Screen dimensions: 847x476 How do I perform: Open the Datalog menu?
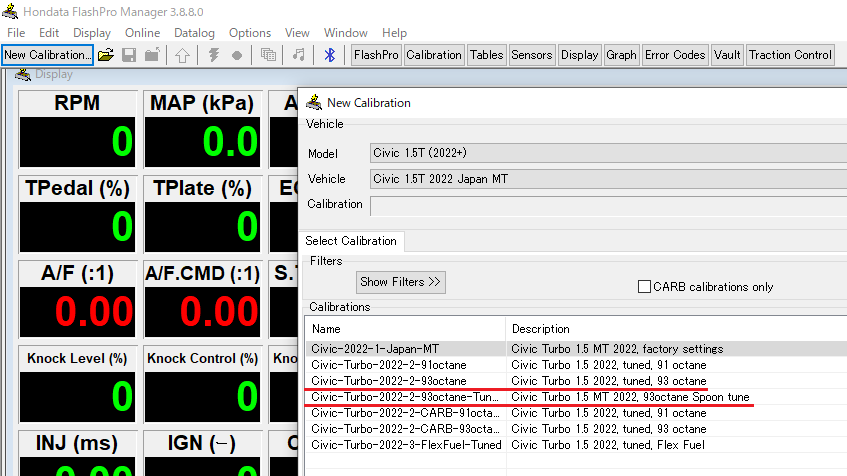click(x=194, y=33)
